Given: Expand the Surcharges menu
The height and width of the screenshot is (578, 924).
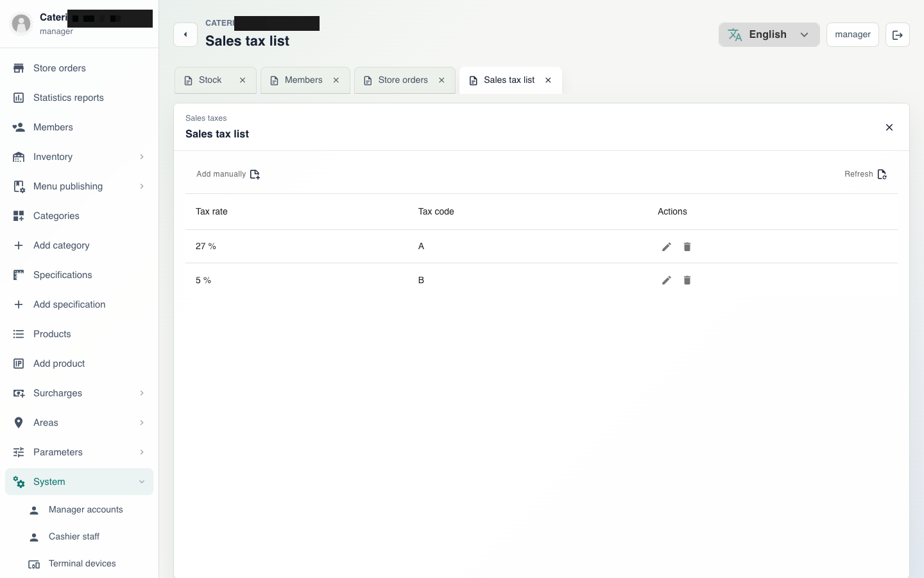Looking at the screenshot, I should pos(80,393).
